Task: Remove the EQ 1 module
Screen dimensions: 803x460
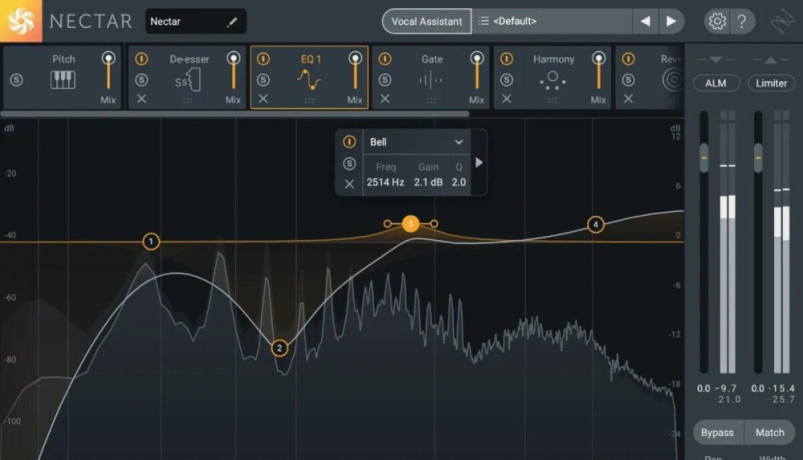Action: coord(263,98)
